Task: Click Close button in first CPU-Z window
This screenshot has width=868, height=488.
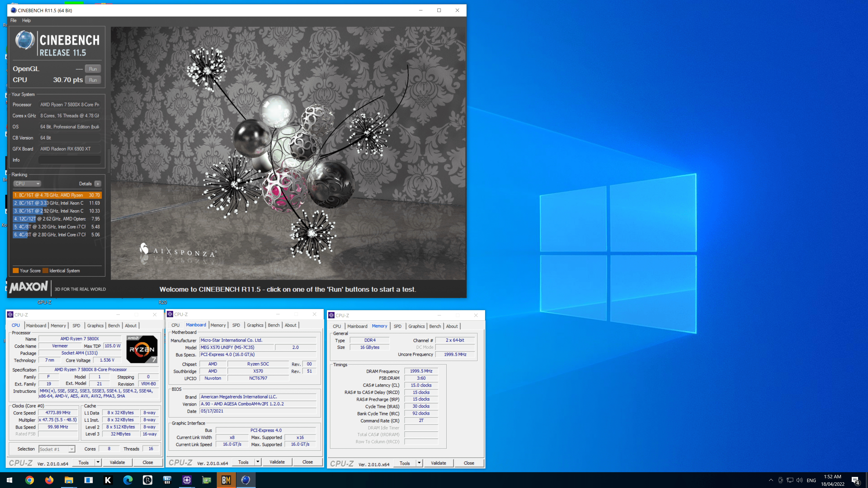Action: 148,462
